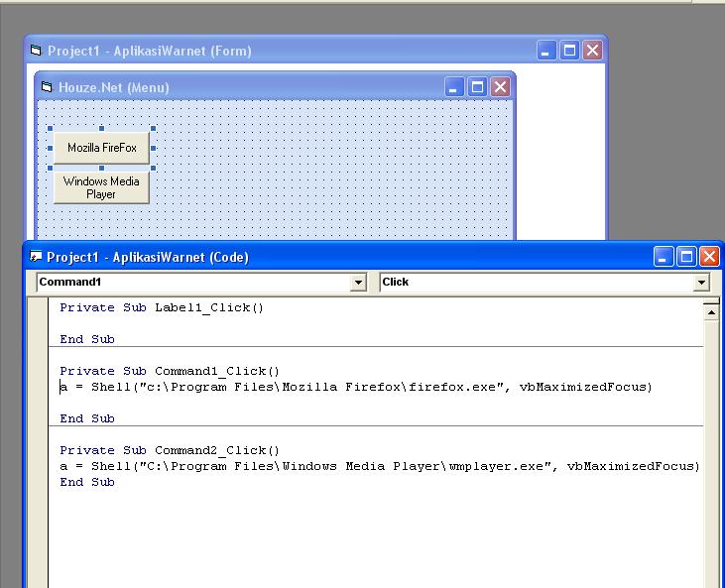Click the 'Private Sub Label1_Click()' line

pos(162,307)
